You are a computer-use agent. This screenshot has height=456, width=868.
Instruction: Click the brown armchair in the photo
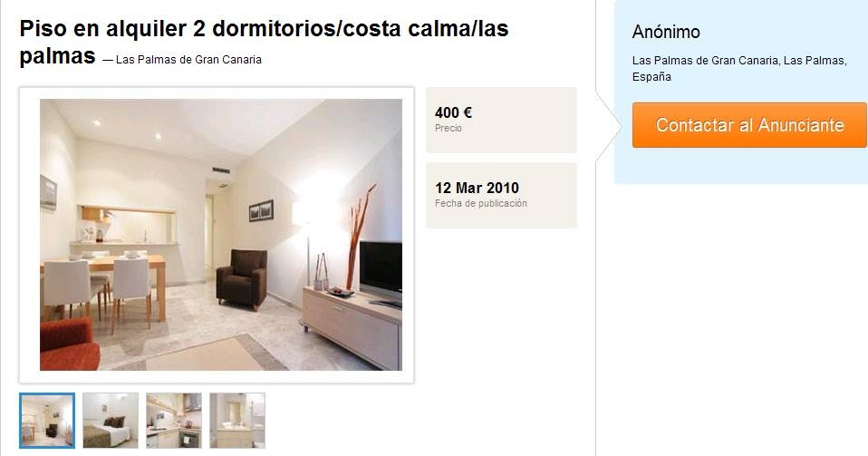pyautogui.click(x=242, y=278)
